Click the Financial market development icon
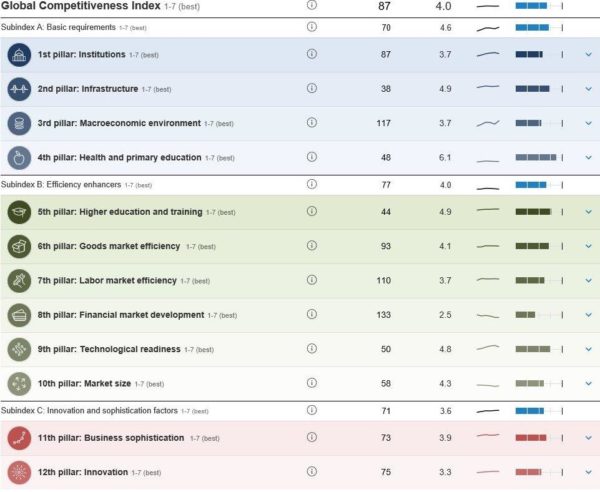 point(19,315)
